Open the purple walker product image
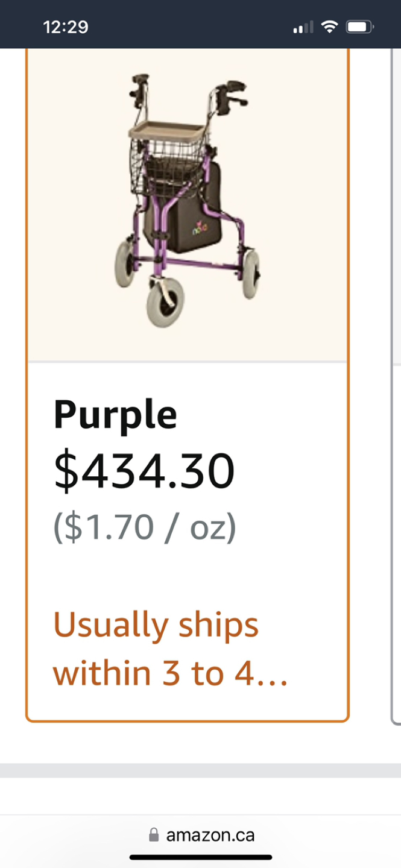Image resolution: width=401 pixels, height=868 pixels. pos(188,205)
